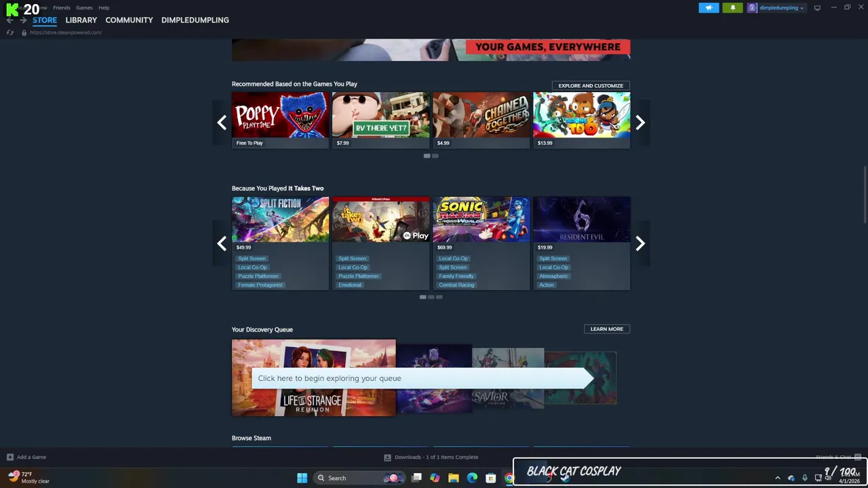The height and width of the screenshot is (488, 868).
Task: Show hidden system tray icons chevron
Action: [777, 479]
